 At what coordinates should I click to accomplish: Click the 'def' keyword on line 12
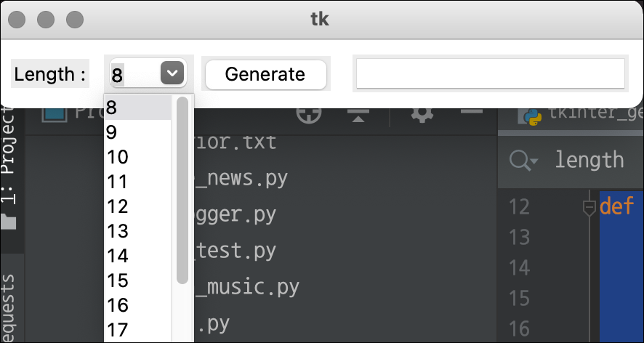pyautogui.click(x=616, y=206)
